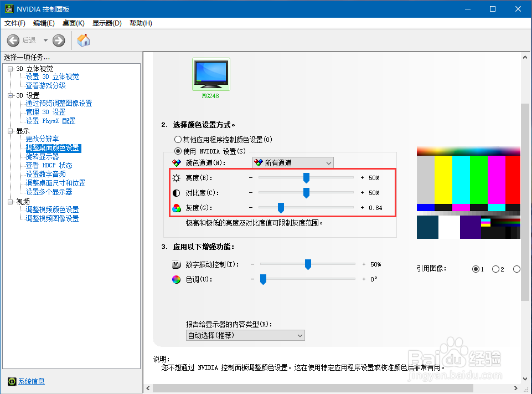The image size is (532, 394).
Task: Open 调整视频图像设置 tree item
Action: pos(52,218)
